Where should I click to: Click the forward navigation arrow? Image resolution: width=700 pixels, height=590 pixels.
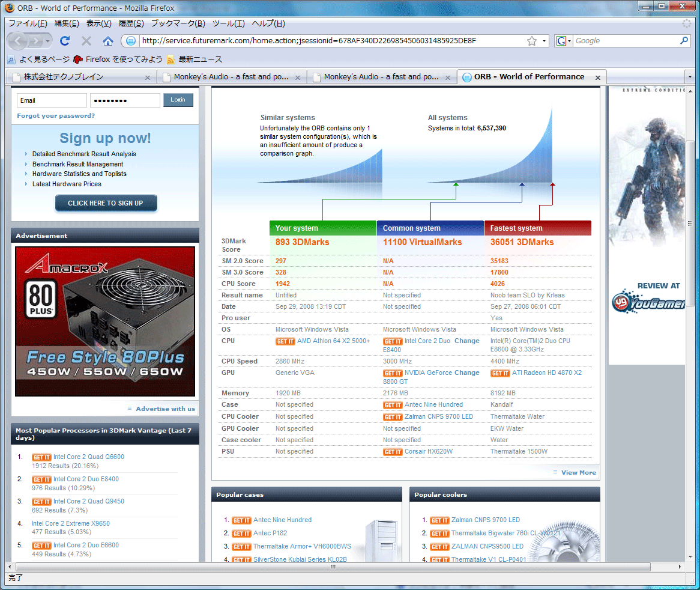[37, 41]
